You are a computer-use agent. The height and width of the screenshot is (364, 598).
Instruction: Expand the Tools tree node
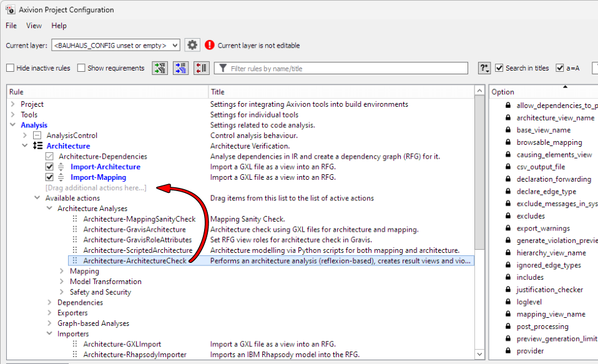[x=12, y=114]
